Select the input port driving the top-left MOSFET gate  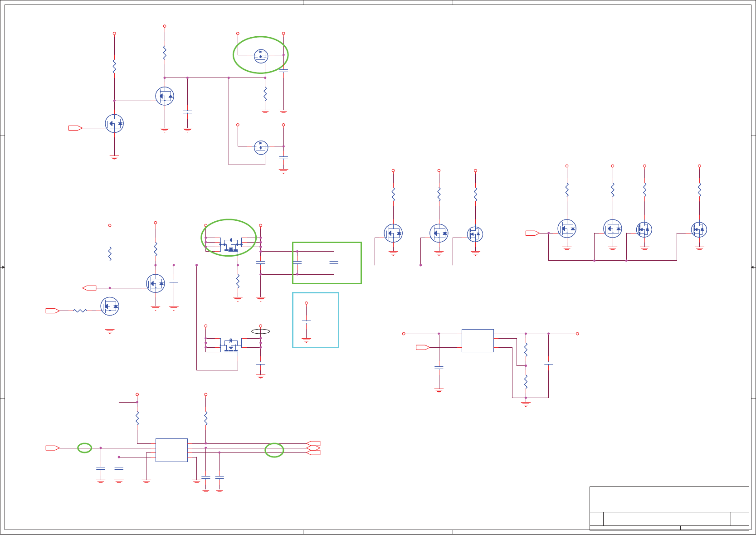click(75, 128)
